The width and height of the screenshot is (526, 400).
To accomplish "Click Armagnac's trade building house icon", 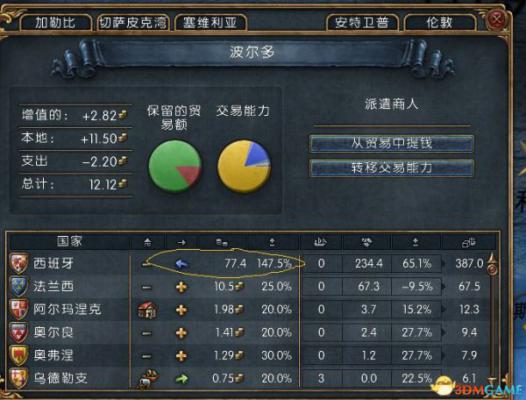I will click(148, 310).
